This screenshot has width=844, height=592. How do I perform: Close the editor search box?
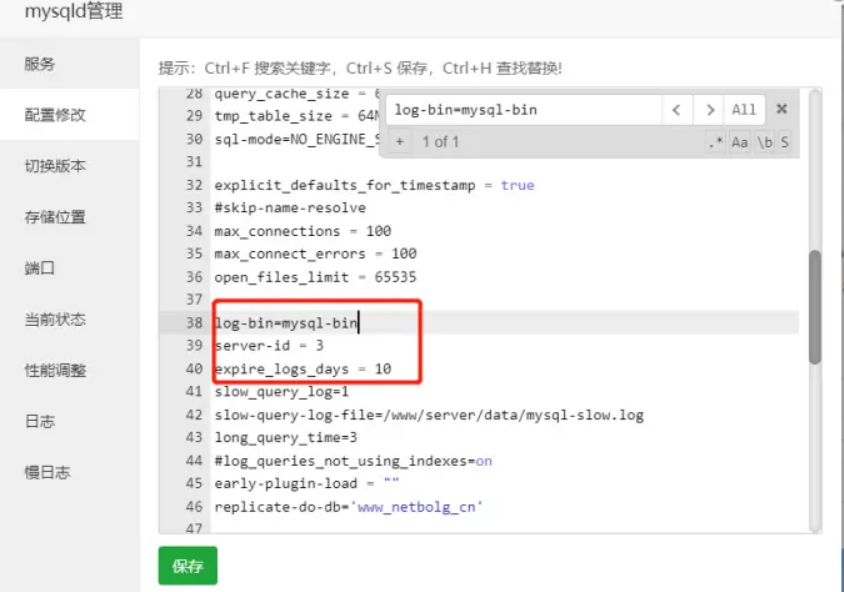click(x=782, y=110)
